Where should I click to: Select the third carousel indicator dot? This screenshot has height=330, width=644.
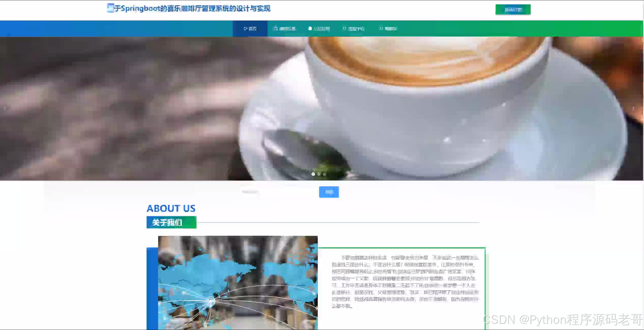click(325, 174)
